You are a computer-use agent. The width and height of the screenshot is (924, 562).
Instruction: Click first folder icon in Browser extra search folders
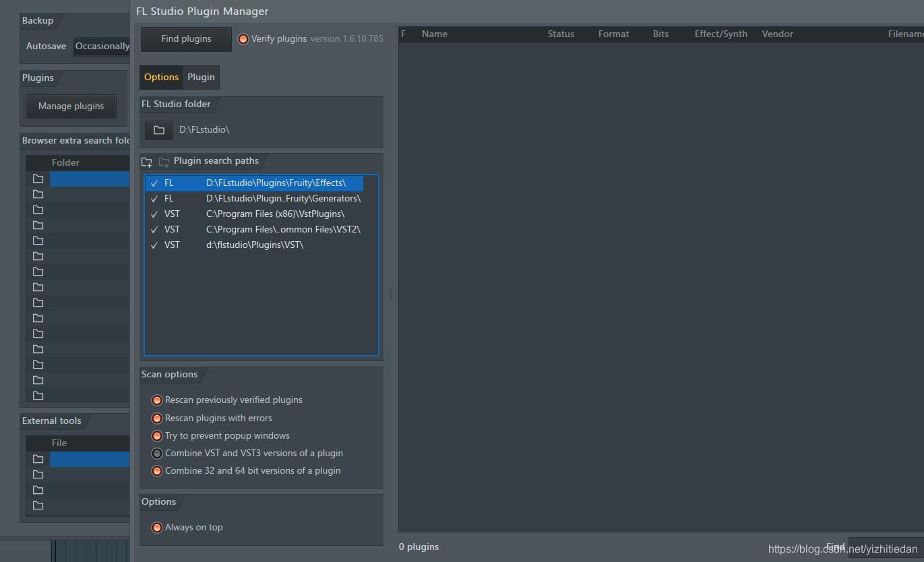[38, 179]
